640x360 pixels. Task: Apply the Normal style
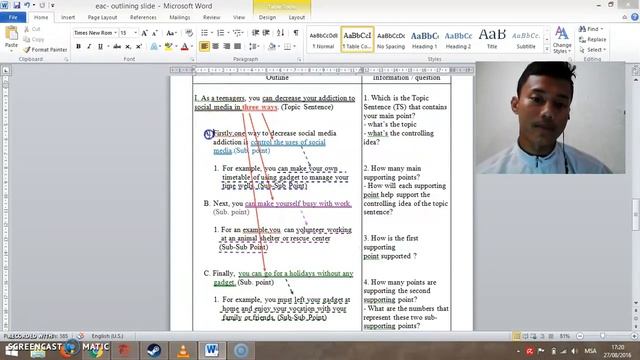pos(323,40)
